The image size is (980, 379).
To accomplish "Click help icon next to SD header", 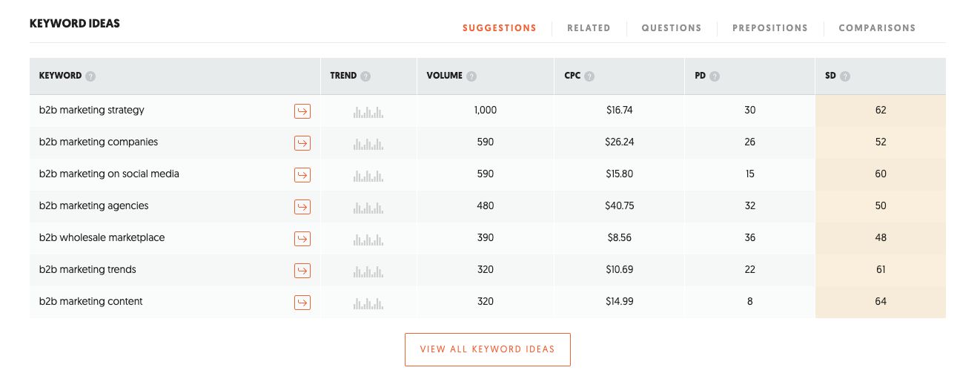I will [x=845, y=76].
